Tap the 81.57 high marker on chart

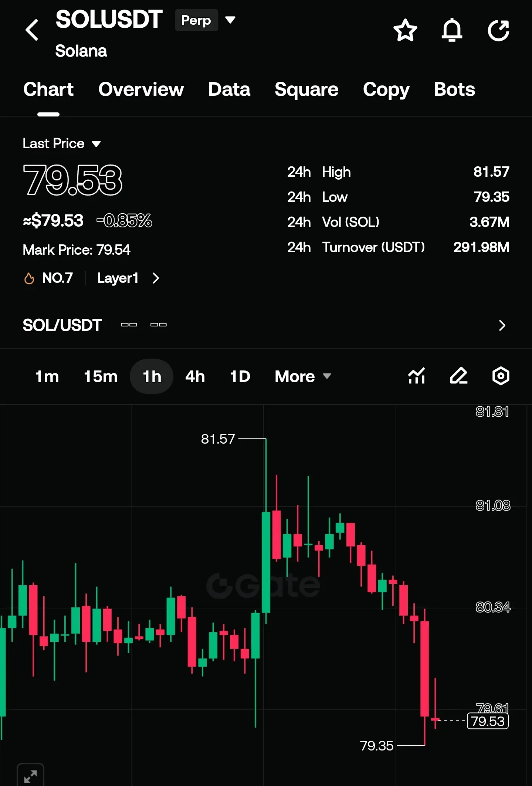[218, 439]
